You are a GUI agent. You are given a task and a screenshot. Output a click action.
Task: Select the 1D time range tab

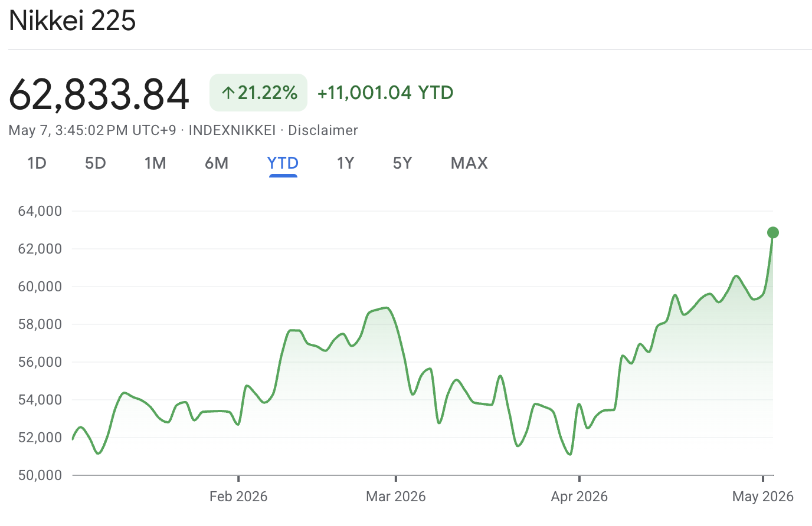click(37, 163)
